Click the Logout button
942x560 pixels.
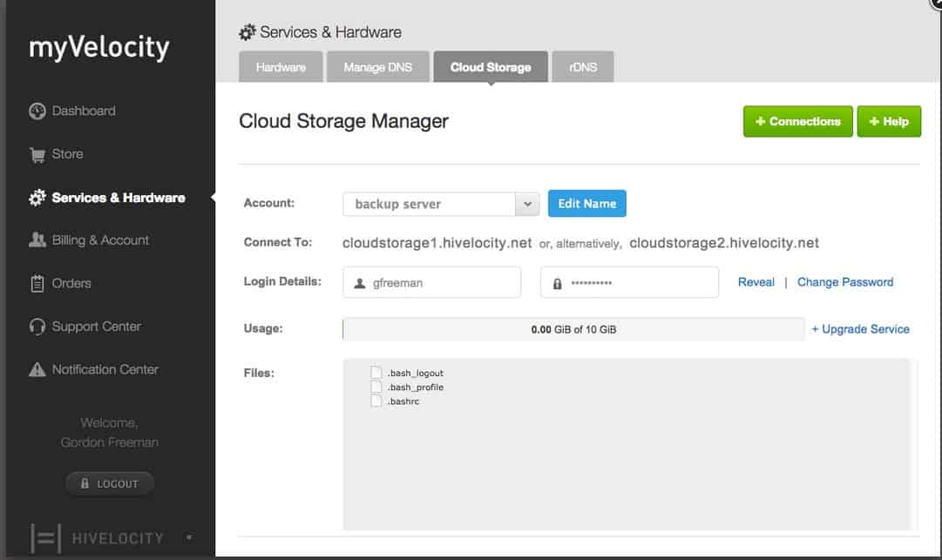110,483
